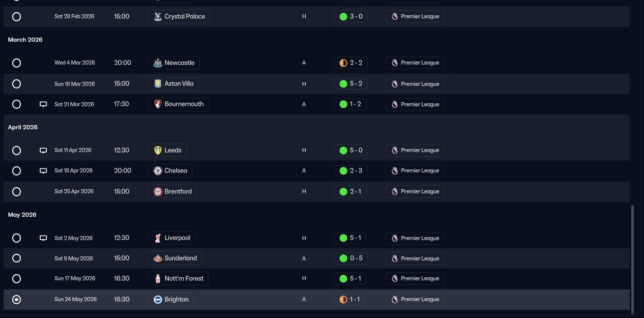
Task: View the 5 - 0 result against Leeds
Action: [350, 150]
